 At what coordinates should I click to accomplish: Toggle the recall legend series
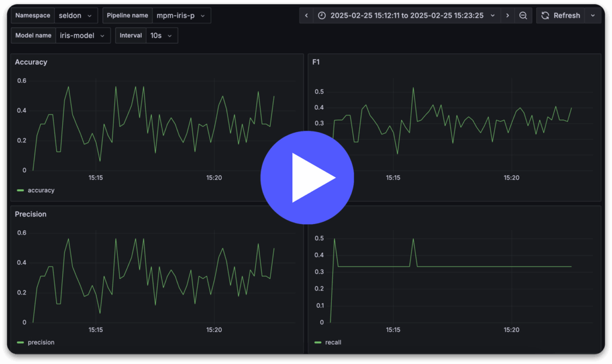333,342
